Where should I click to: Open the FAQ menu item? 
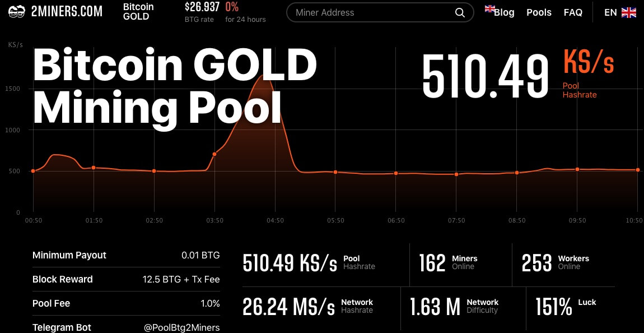(x=573, y=12)
